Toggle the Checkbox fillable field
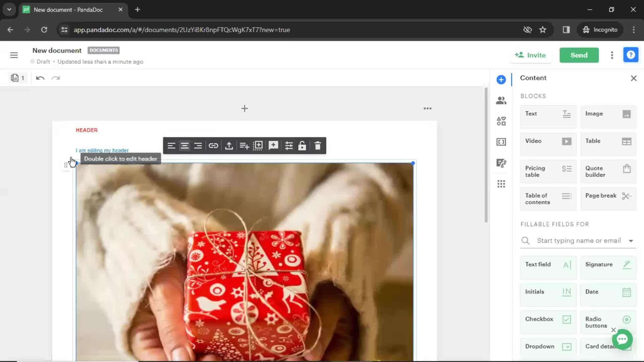Viewport: 644px width, 362px height. (567, 319)
